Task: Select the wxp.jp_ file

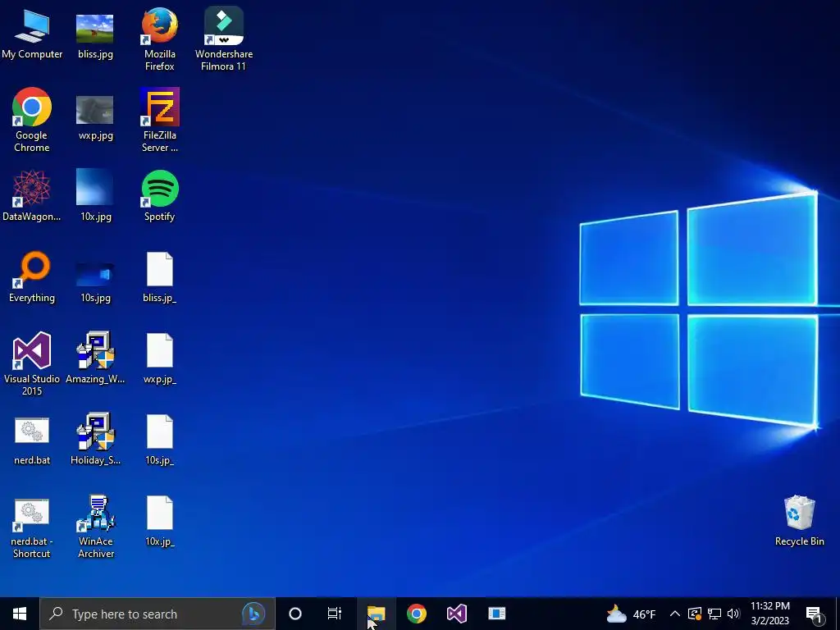Action: pyautogui.click(x=160, y=359)
